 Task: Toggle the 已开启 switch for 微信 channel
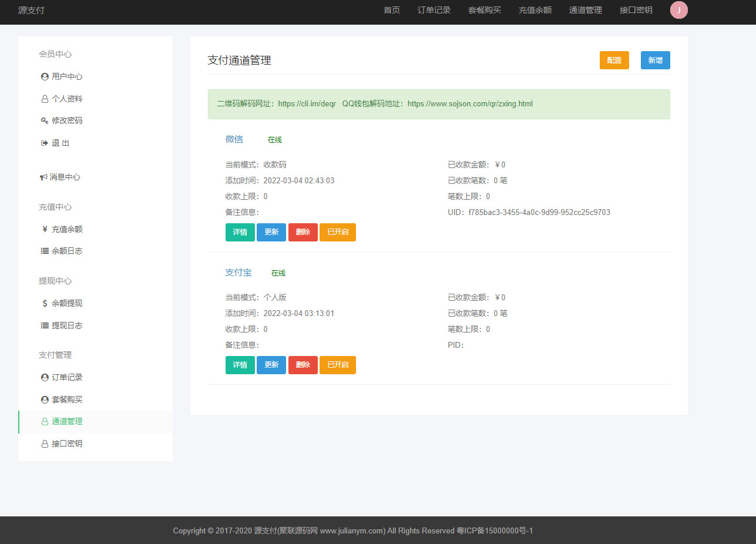pos(338,232)
